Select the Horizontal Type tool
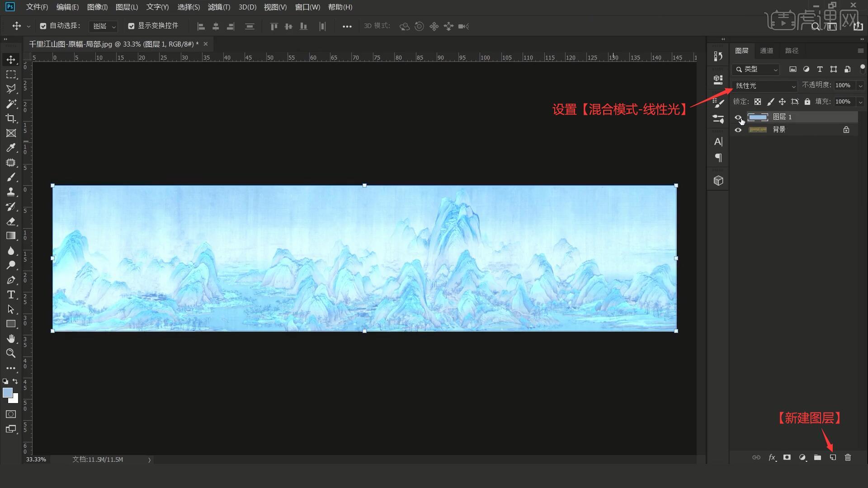This screenshot has height=488, width=868. (11, 295)
